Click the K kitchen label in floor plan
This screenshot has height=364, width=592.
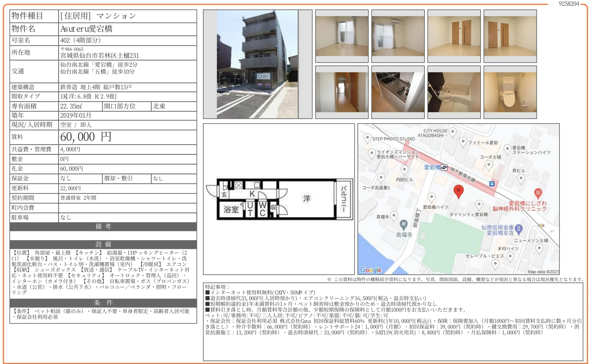(x=252, y=194)
